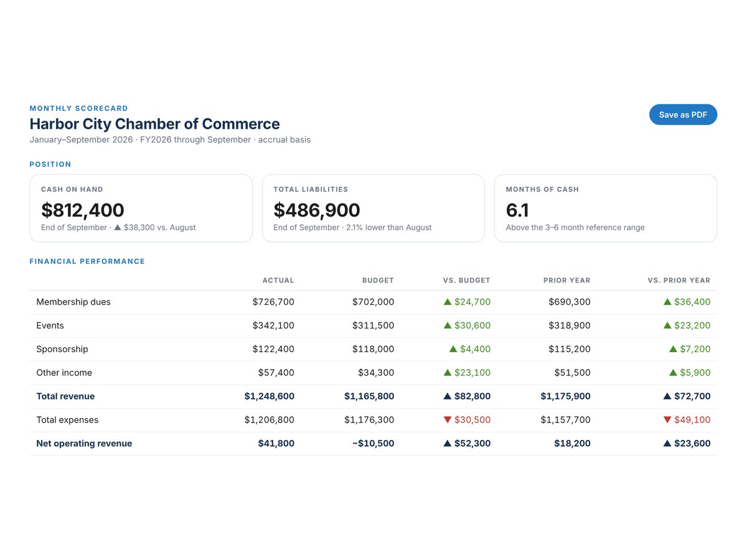747x560 pixels.
Task: Click the Prior Year column header
Action: [x=567, y=281]
